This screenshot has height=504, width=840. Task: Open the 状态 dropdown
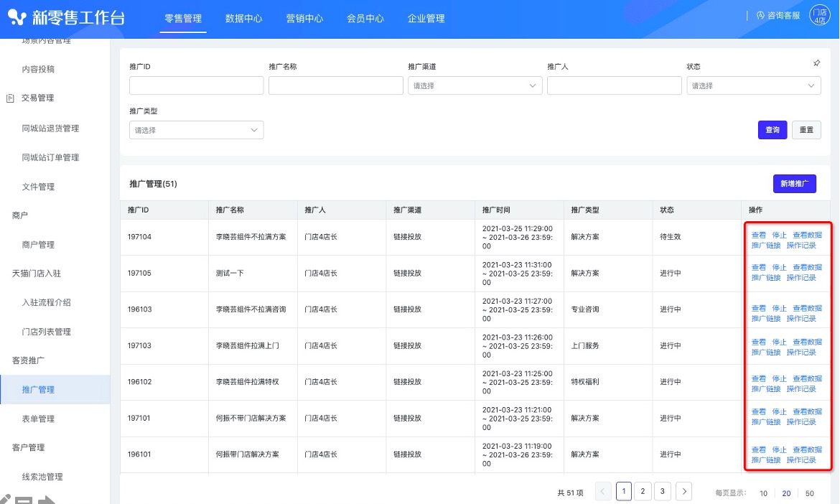[753, 85]
